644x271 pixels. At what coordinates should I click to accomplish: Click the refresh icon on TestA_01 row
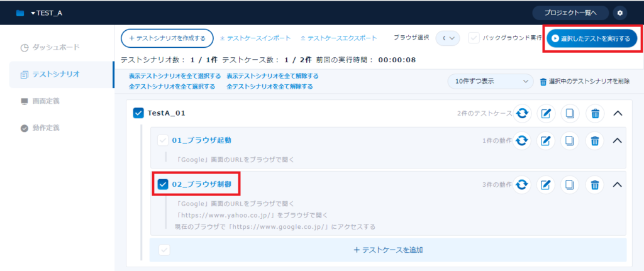[521, 113]
